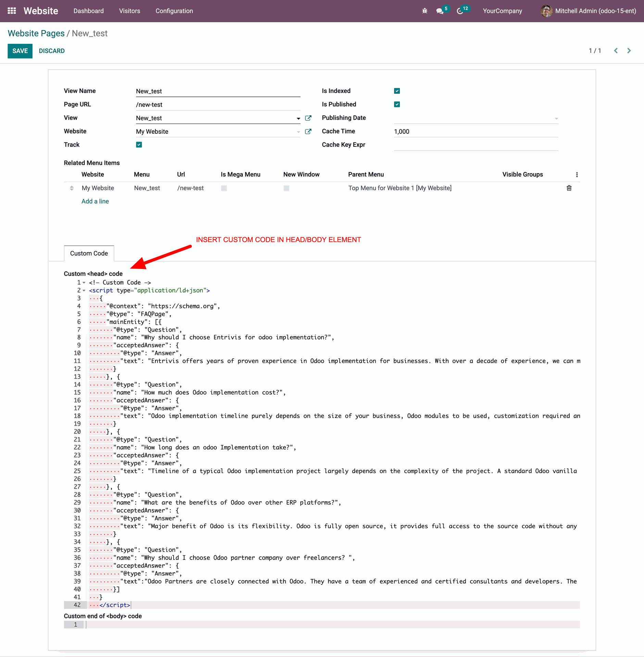Go to Website Pages breadcrumb

pos(36,34)
